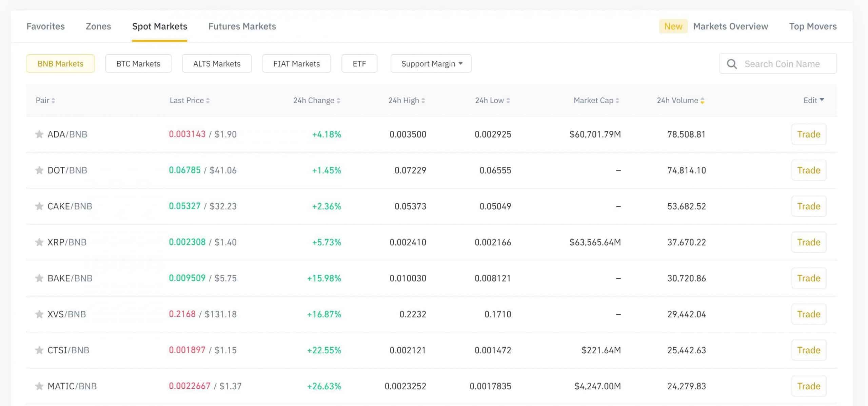868x406 pixels.
Task: Open the Edit columns dropdown
Action: (813, 100)
